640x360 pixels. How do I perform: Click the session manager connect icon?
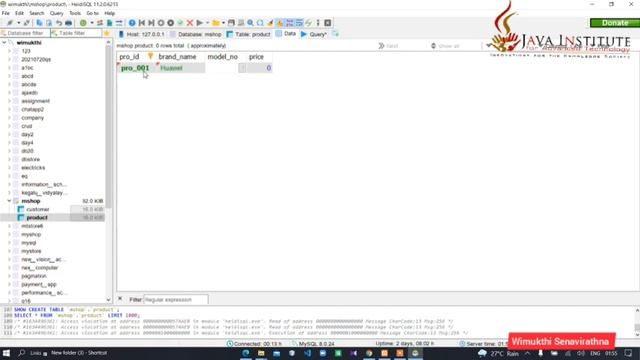pyautogui.click(x=10, y=23)
